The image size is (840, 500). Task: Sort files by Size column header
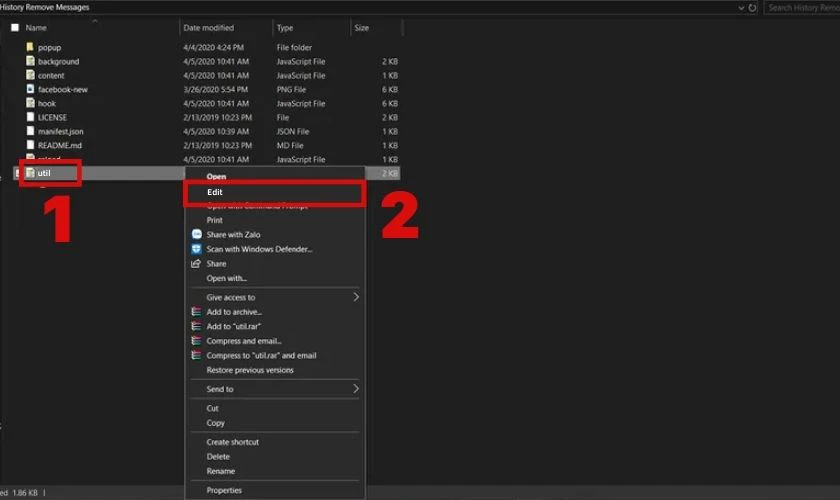362,27
